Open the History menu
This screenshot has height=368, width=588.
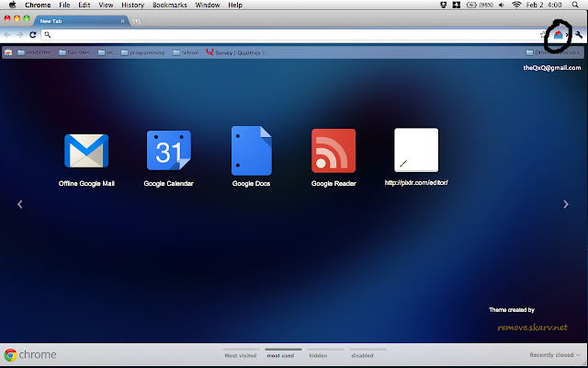click(132, 5)
